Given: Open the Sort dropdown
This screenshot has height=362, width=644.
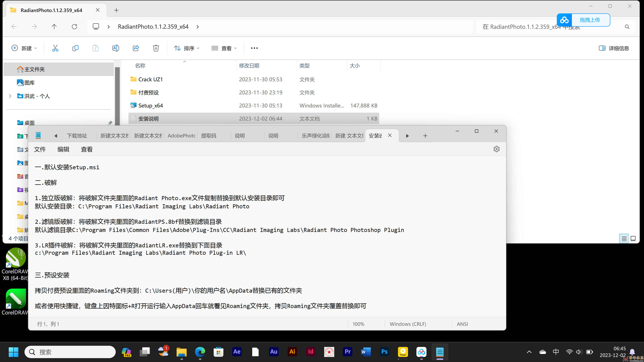Looking at the screenshot, I should coord(187,48).
